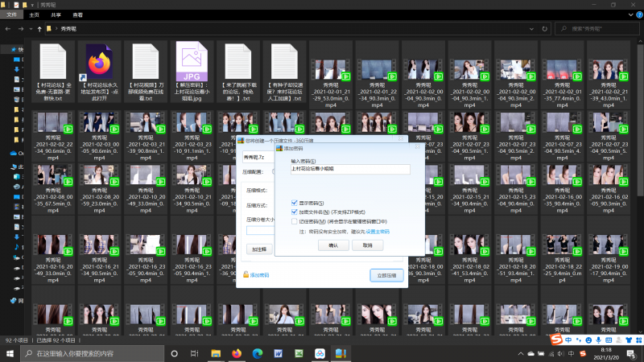Launch Firefox from the taskbar

coord(237,353)
